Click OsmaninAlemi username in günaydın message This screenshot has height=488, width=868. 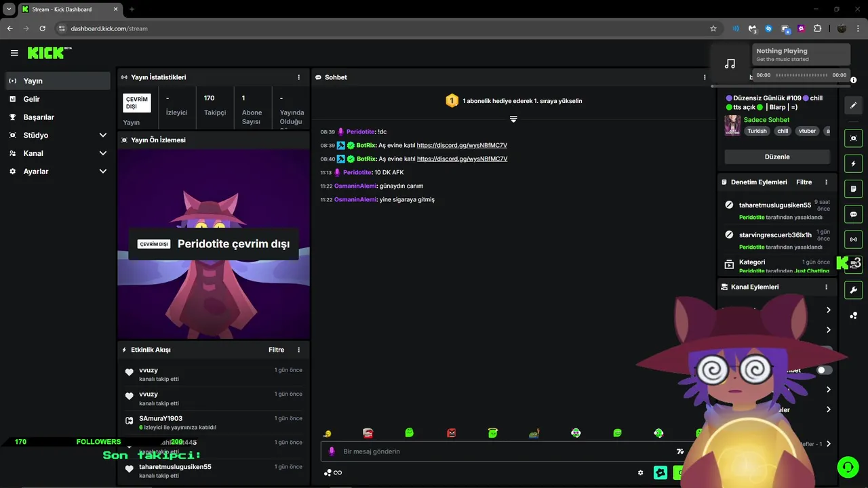coord(355,186)
